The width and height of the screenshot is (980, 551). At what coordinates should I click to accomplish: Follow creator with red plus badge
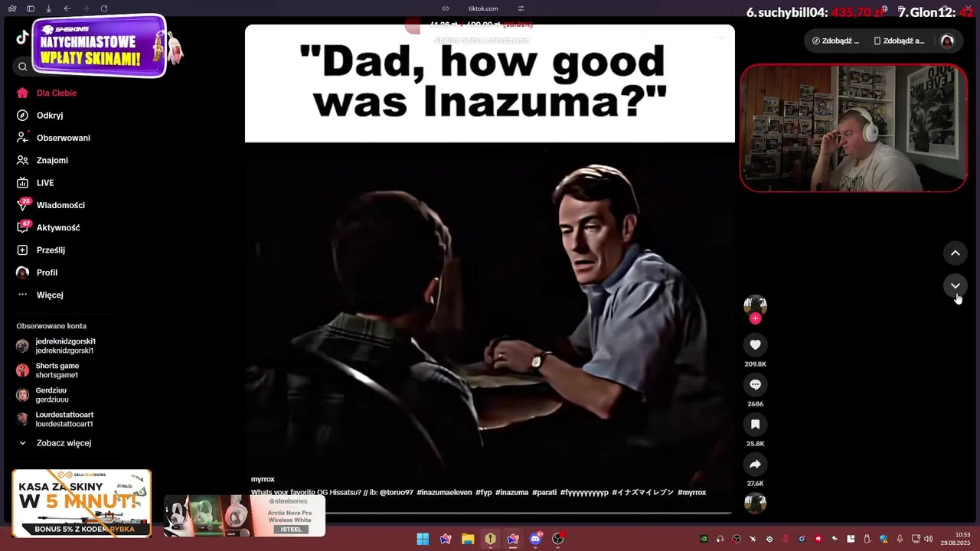tap(756, 318)
